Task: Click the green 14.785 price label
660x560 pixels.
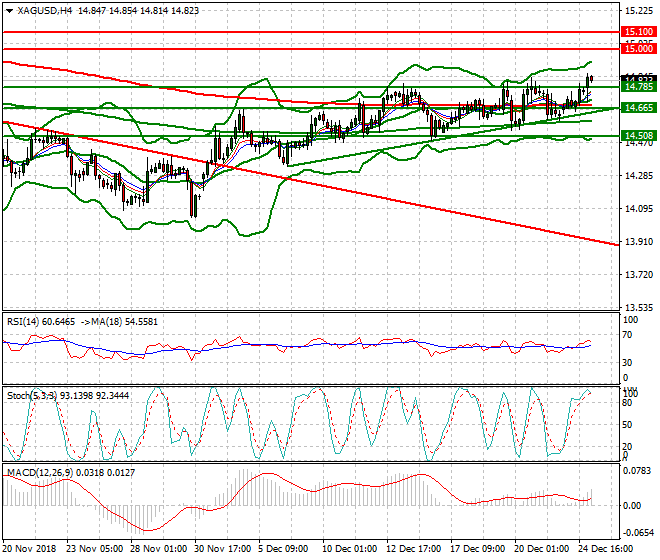Action: [x=639, y=87]
